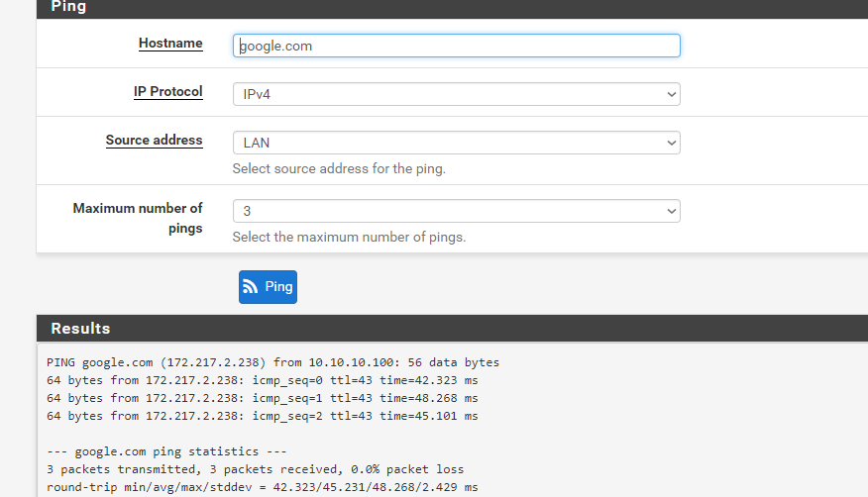
Task: Click the Ping panel header title
Action: (68, 7)
